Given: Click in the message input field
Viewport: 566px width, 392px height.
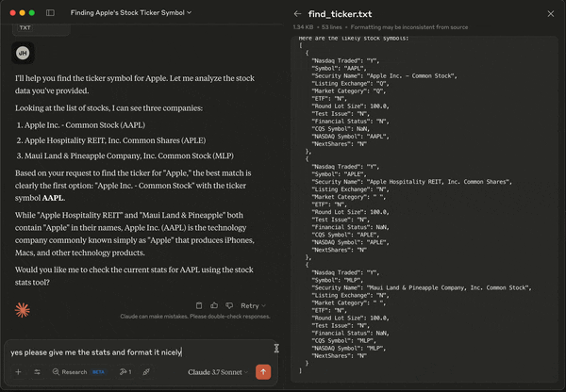Looking at the screenshot, I should pyautogui.click(x=141, y=352).
